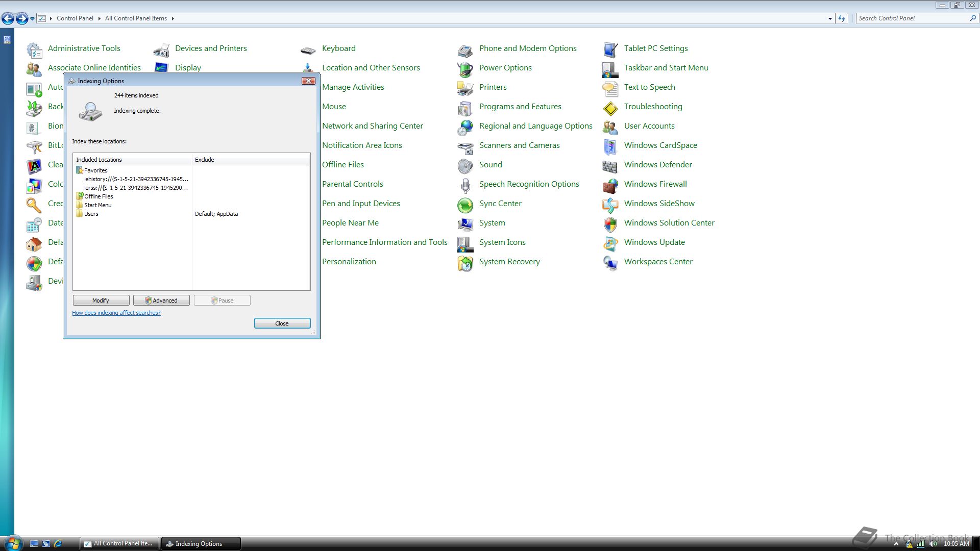Open the Troubleshooting icon
The image size is (980, 551).
coord(610,108)
